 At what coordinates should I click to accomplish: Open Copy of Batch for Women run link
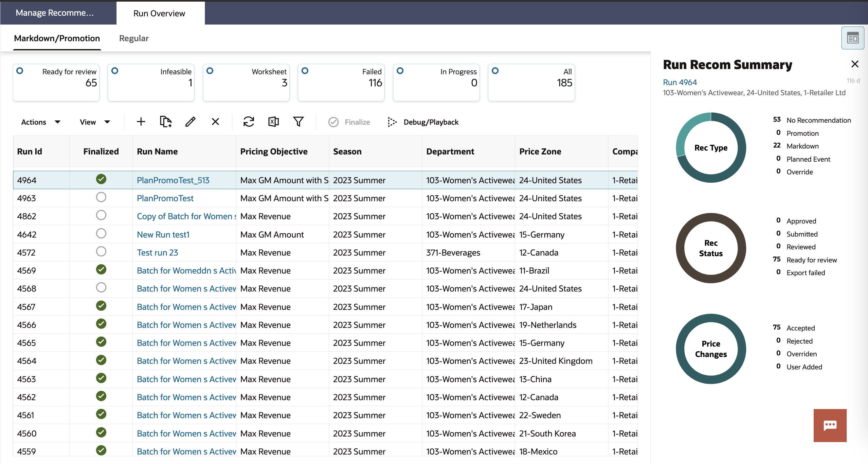coord(186,216)
